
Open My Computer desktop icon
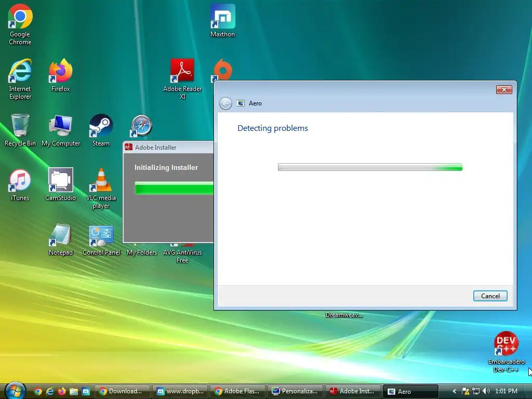[61, 130]
